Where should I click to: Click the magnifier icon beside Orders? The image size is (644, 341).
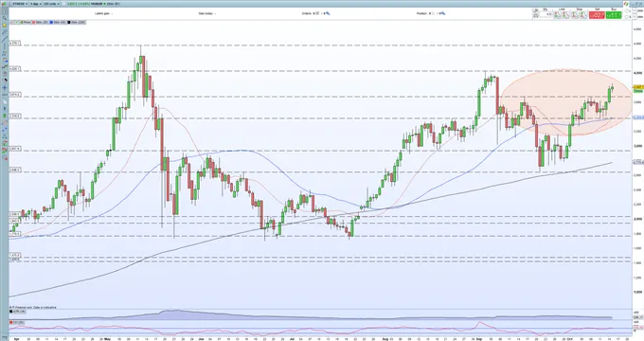(x=328, y=13)
